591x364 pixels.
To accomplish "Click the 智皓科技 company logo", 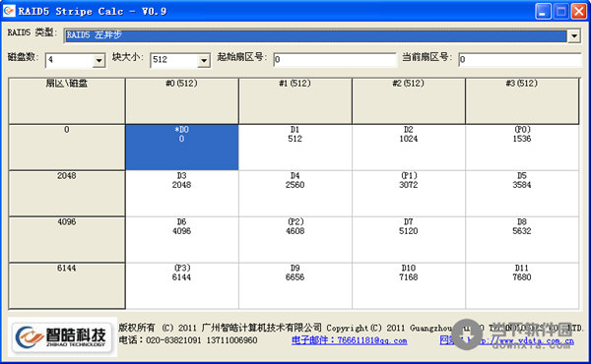I will coord(63,336).
